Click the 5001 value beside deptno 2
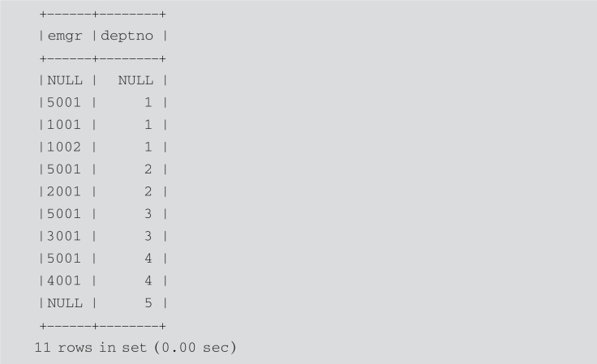The width and height of the screenshot is (597, 364). [64, 169]
